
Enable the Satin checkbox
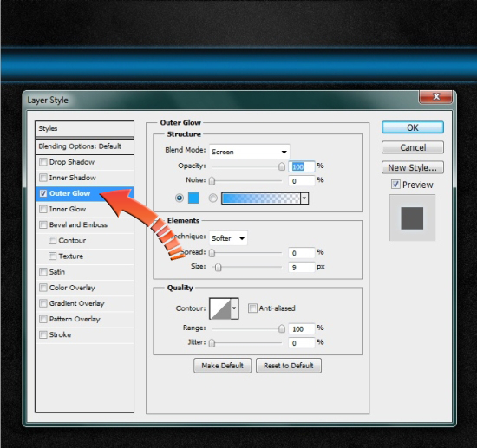43,272
